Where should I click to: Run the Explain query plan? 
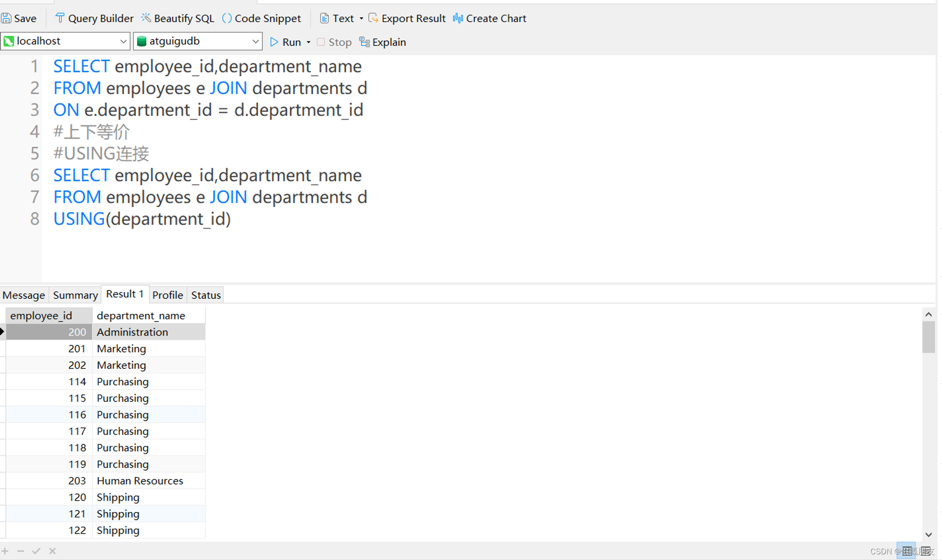(382, 42)
